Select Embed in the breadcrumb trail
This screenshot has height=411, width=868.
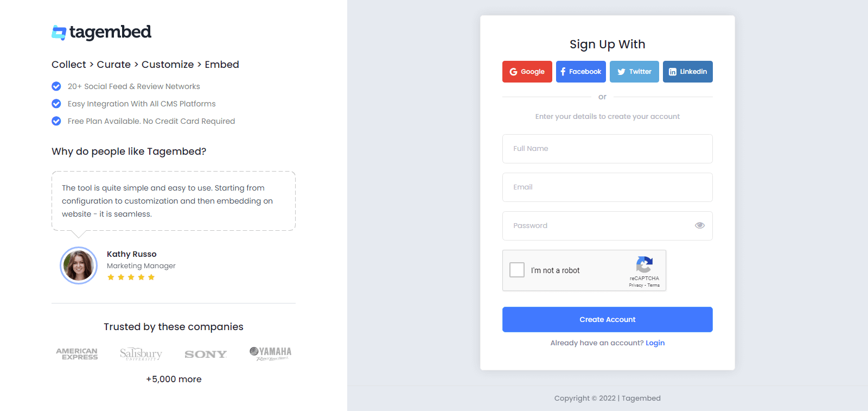coord(222,64)
